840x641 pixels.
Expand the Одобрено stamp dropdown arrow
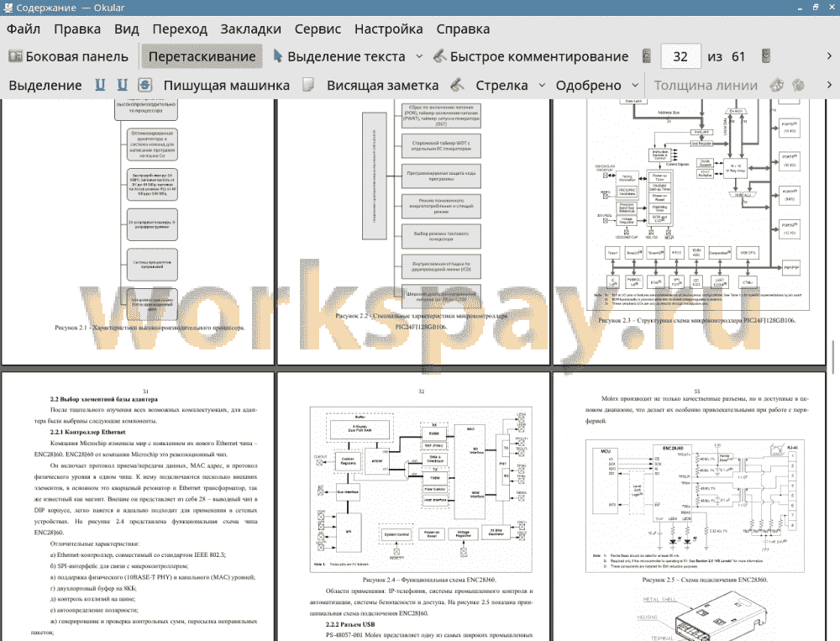click(x=635, y=85)
